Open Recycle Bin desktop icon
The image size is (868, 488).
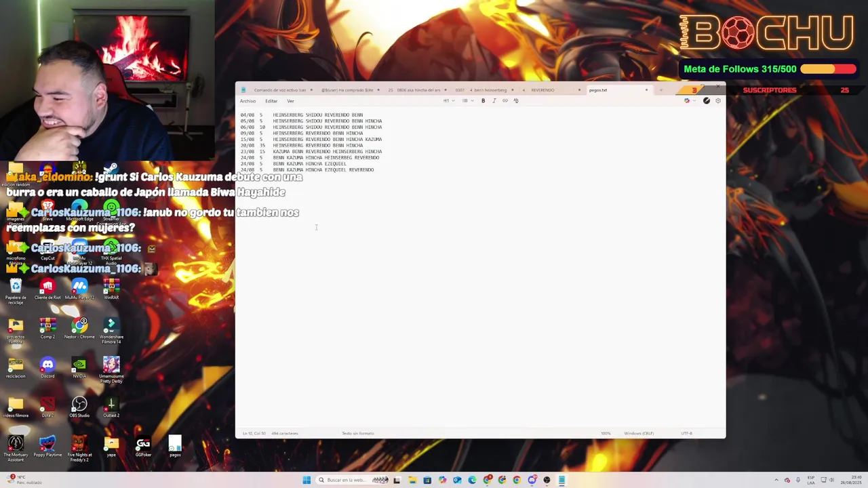[16, 291]
